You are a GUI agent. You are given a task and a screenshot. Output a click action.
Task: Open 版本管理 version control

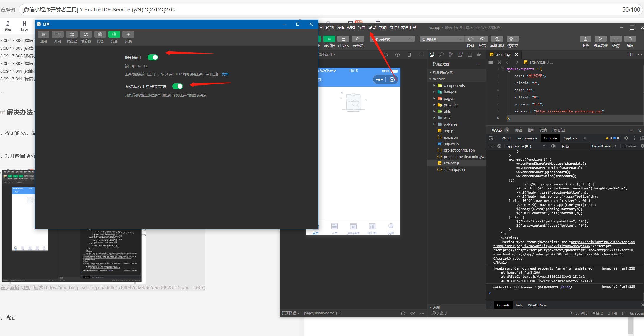[601, 39]
